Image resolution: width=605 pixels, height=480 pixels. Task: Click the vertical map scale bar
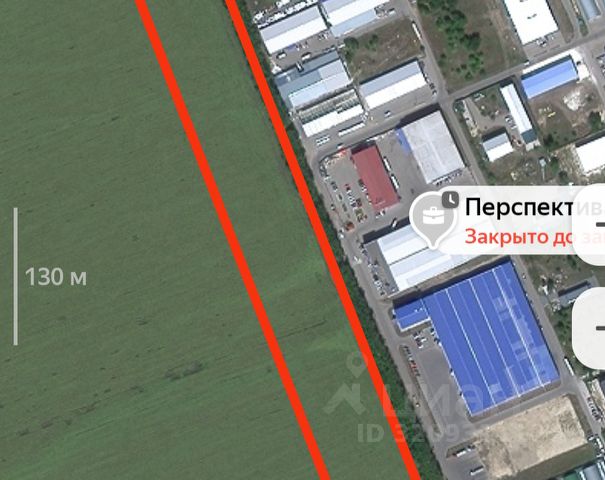15,276
